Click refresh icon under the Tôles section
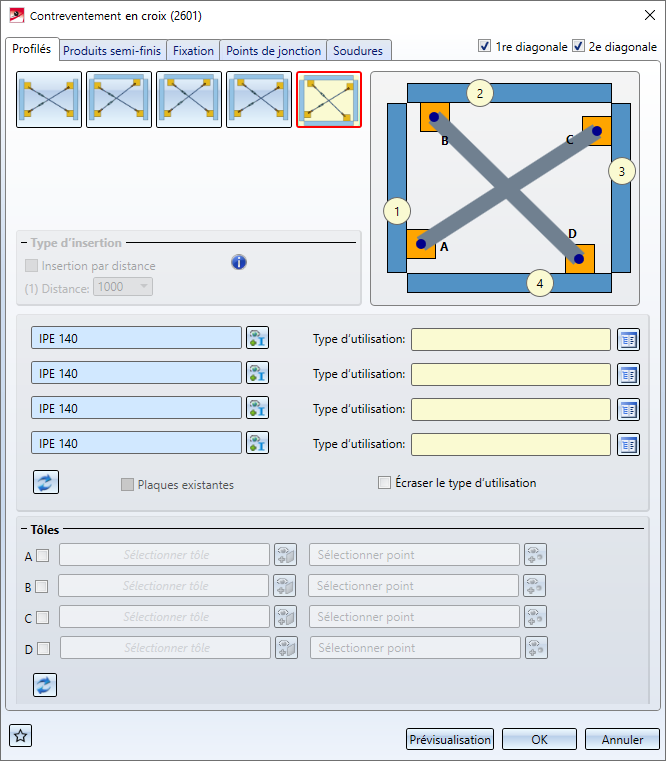Viewport: 666px width, 761px height. coord(45,685)
